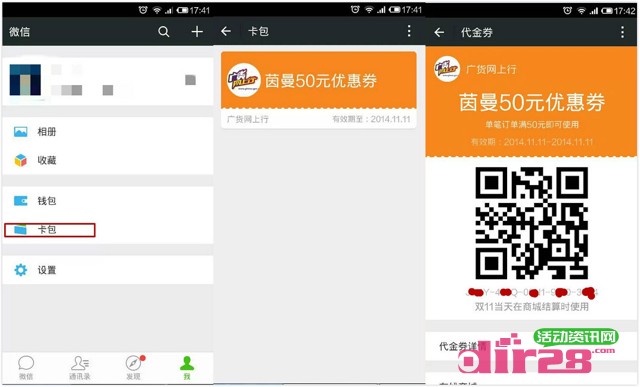The width and height of the screenshot is (640, 387).
Task: Open overflow menu on 代金券 screen
Action: coord(622,32)
